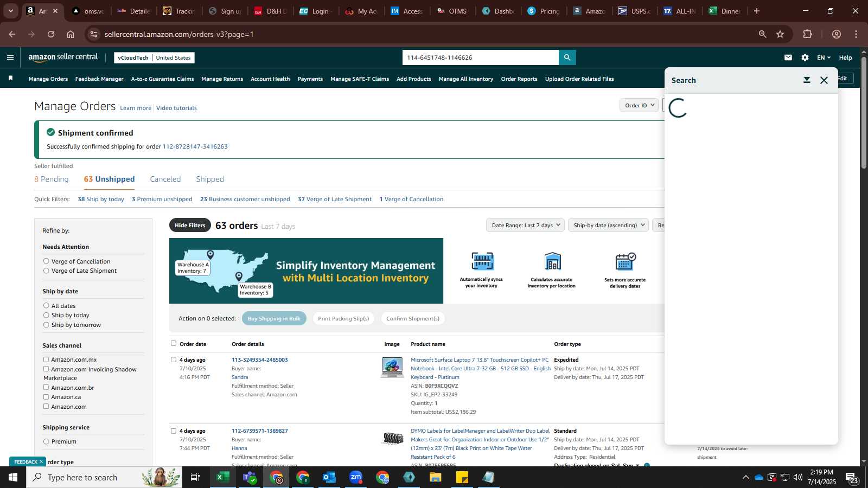The image size is (868, 488).
Task: Open Sticky Notes from the taskbar
Action: tap(462, 477)
